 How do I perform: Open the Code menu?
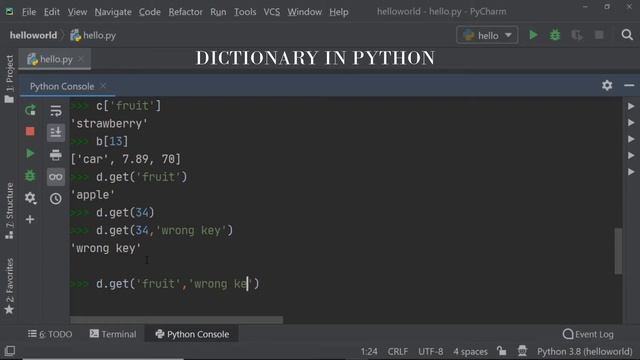[149, 12]
